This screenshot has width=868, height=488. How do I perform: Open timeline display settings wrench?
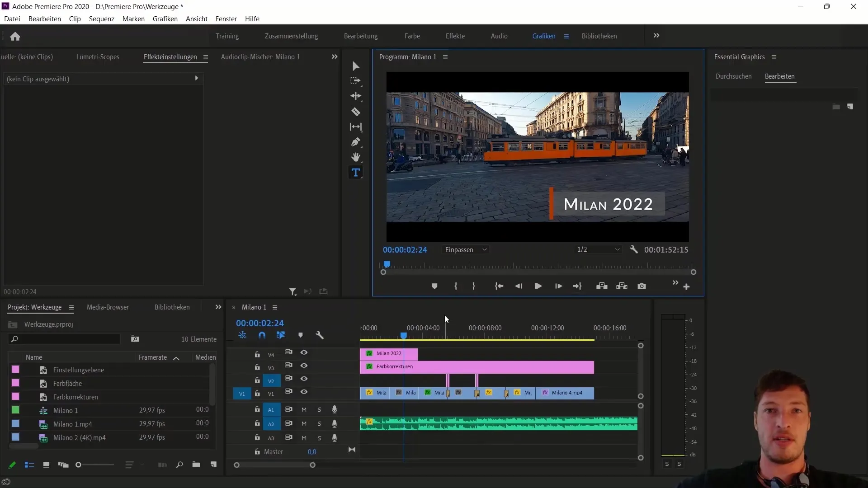click(320, 335)
